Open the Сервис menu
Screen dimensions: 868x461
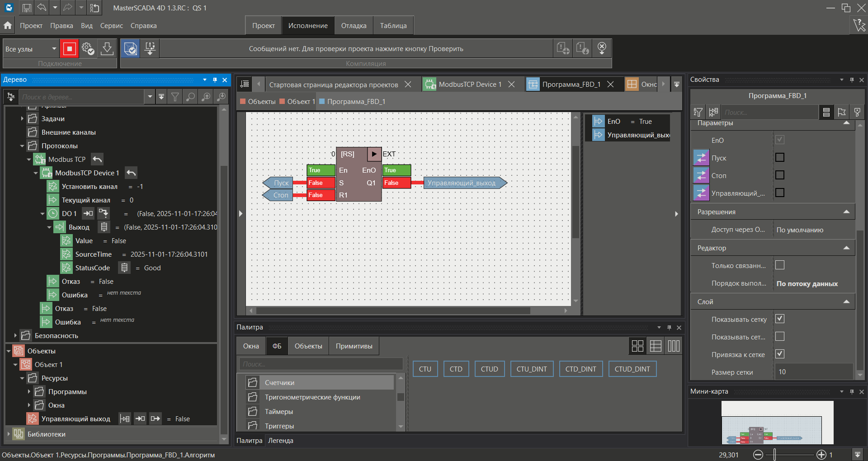[x=111, y=26]
